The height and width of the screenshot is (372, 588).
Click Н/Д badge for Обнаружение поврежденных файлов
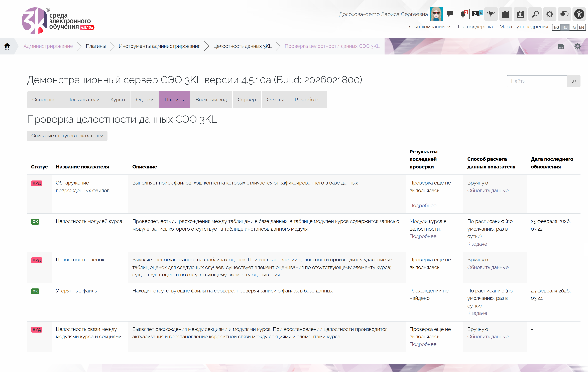click(x=37, y=183)
